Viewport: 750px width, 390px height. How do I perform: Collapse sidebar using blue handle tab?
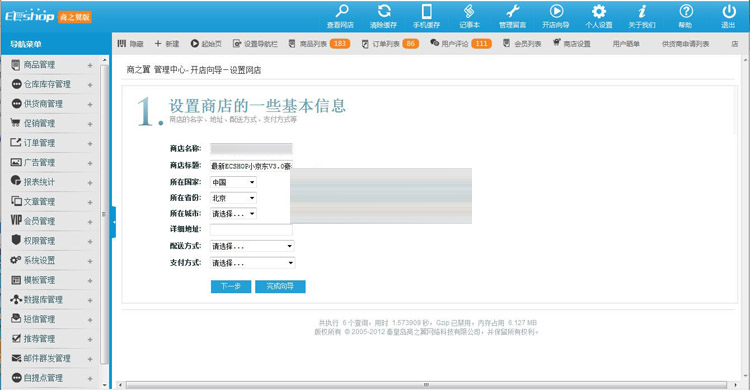[x=113, y=222]
